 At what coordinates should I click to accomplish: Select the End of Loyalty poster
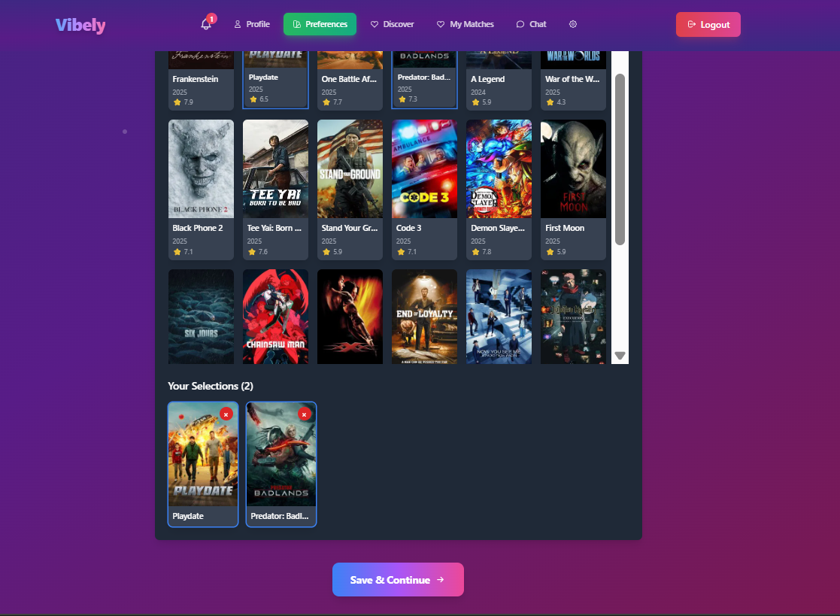424,317
